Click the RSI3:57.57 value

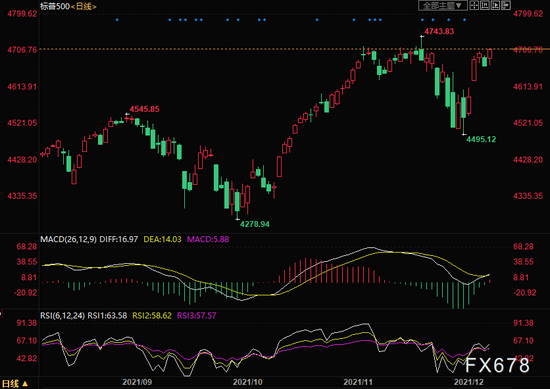tap(196, 315)
